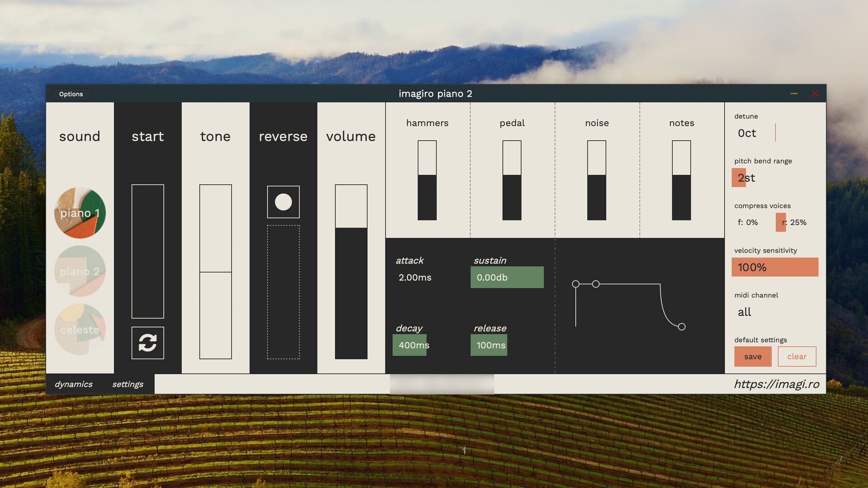
Task: Switch to the settings tab
Action: tap(127, 384)
